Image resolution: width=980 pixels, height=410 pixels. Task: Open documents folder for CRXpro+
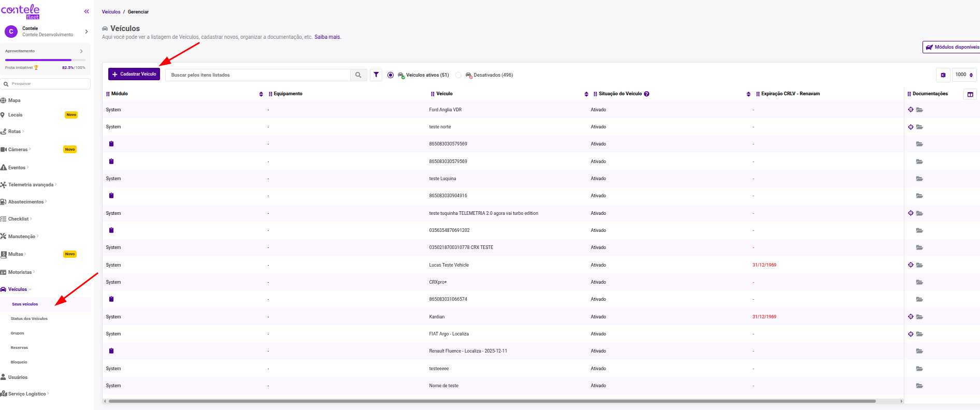click(919, 282)
